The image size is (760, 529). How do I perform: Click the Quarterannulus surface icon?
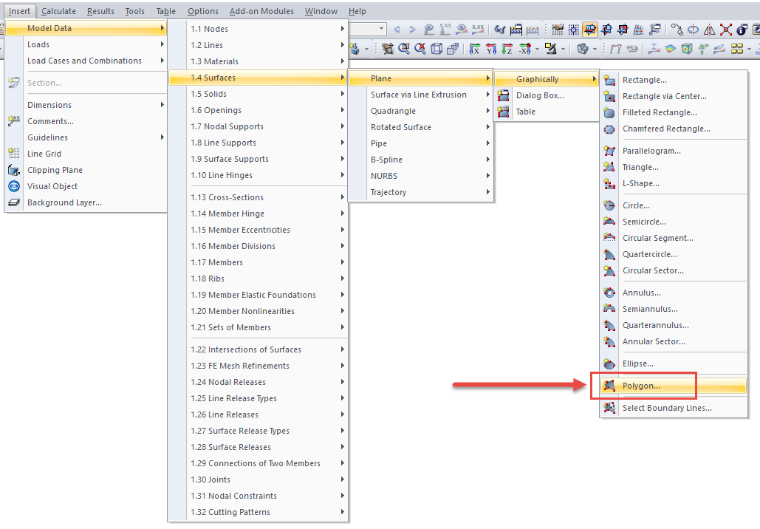click(609, 325)
